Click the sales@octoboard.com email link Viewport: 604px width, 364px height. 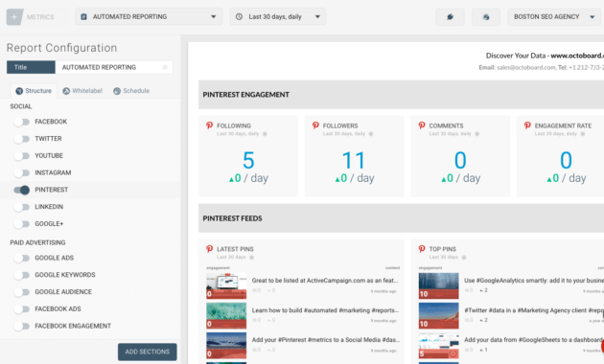[x=526, y=68]
